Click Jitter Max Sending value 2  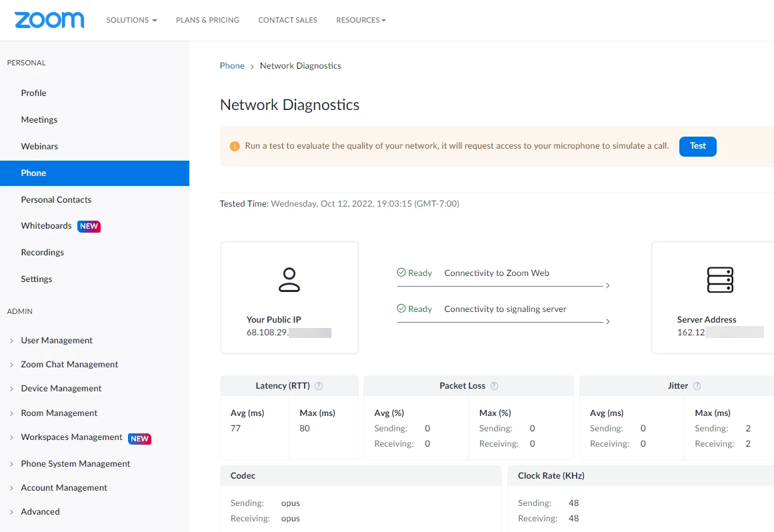point(748,429)
